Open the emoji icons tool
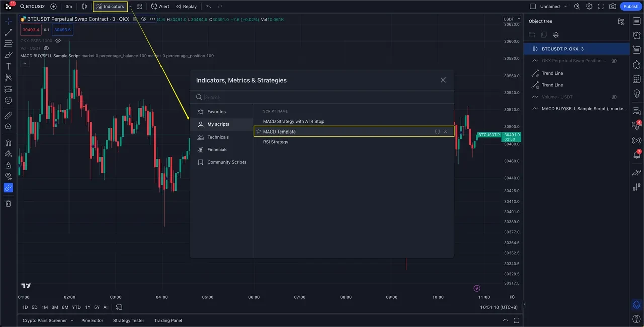Screen dimensions: 644x327 [x=8, y=100]
